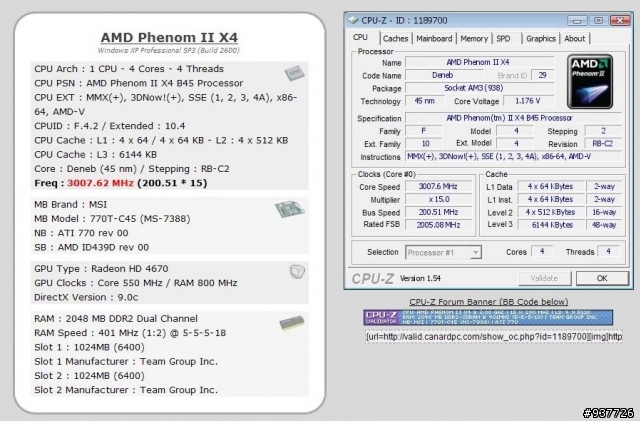Click the Threads count field
The height and width of the screenshot is (421, 640).
pyautogui.click(x=608, y=252)
